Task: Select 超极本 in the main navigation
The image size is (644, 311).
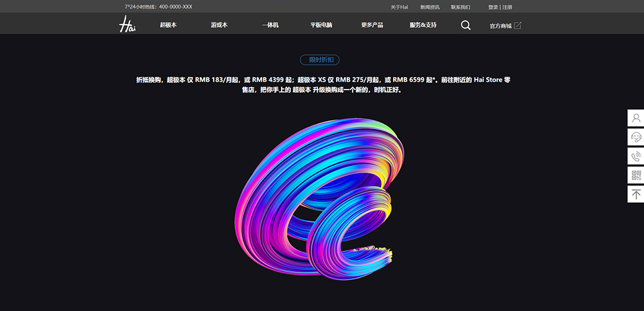Action: click(x=168, y=25)
